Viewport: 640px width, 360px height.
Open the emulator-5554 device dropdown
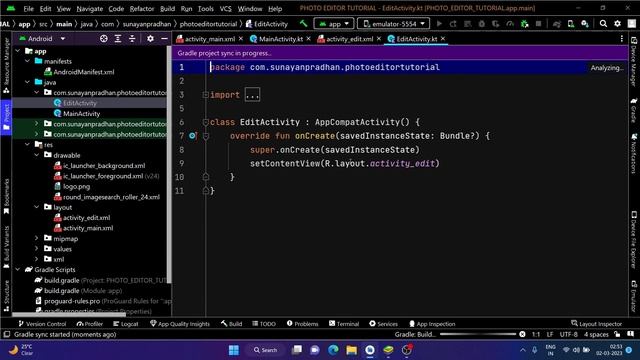[x=393, y=24]
